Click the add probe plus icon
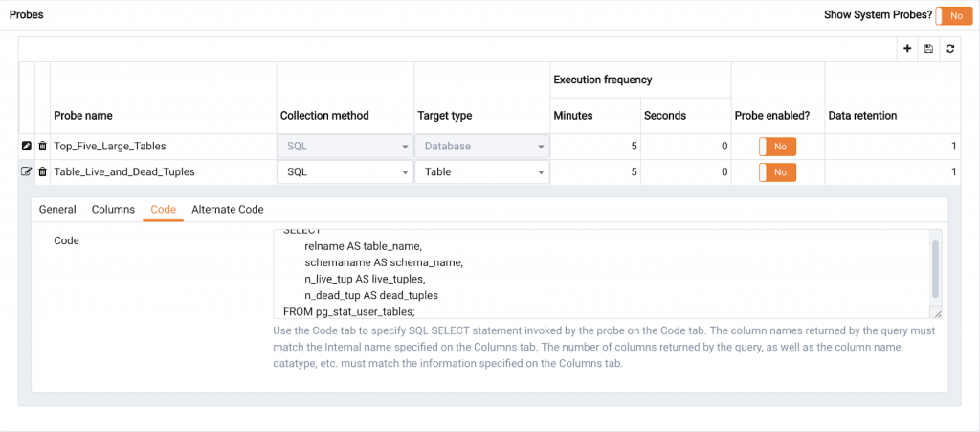This screenshot has width=980, height=432. [x=907, y=49]
